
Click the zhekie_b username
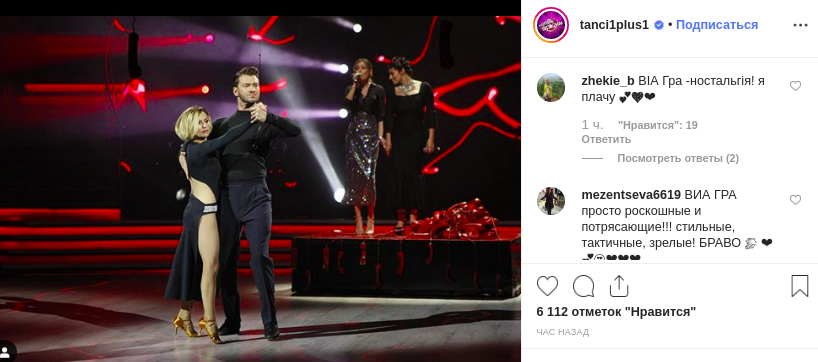pyautogui.click(x=608, y=81)
